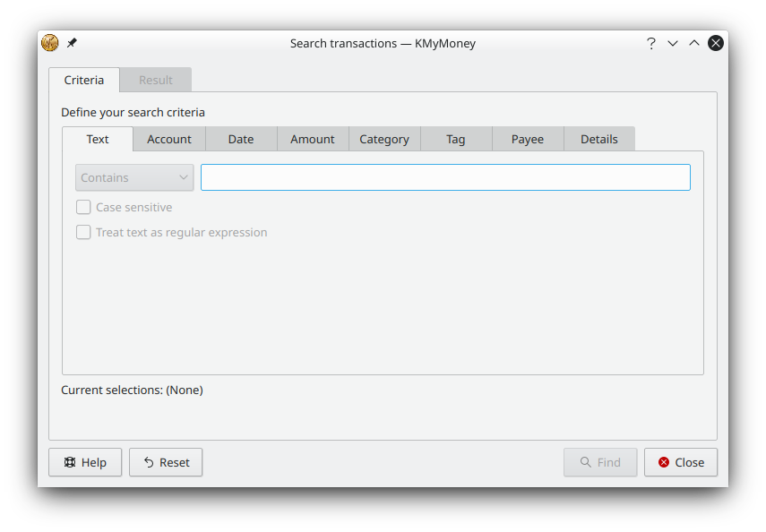Open the Contains dropdown
The height and width of the screenshot is (532, 766).
(x=134, y=177)
